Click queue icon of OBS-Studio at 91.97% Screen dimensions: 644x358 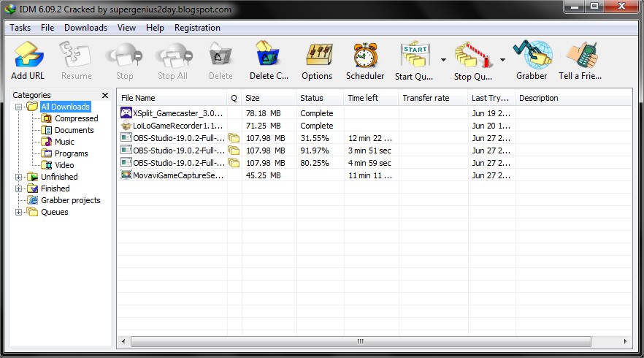(234, 150)
